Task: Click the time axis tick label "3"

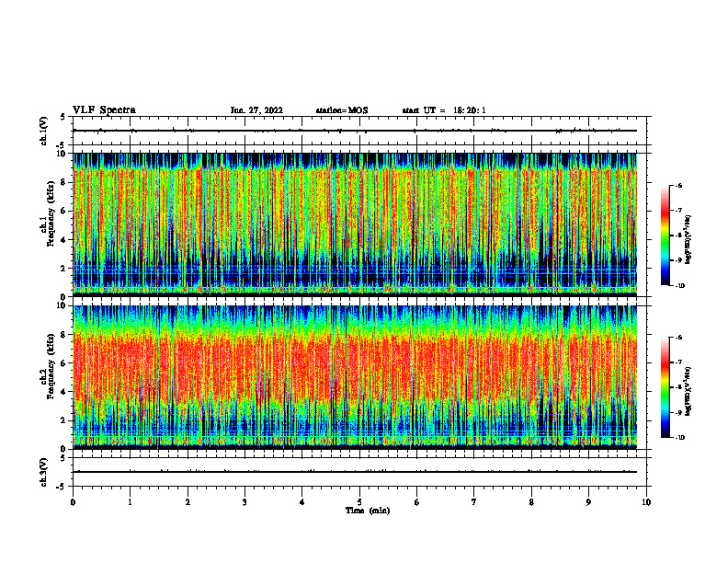Action: (x=245, y=502)
